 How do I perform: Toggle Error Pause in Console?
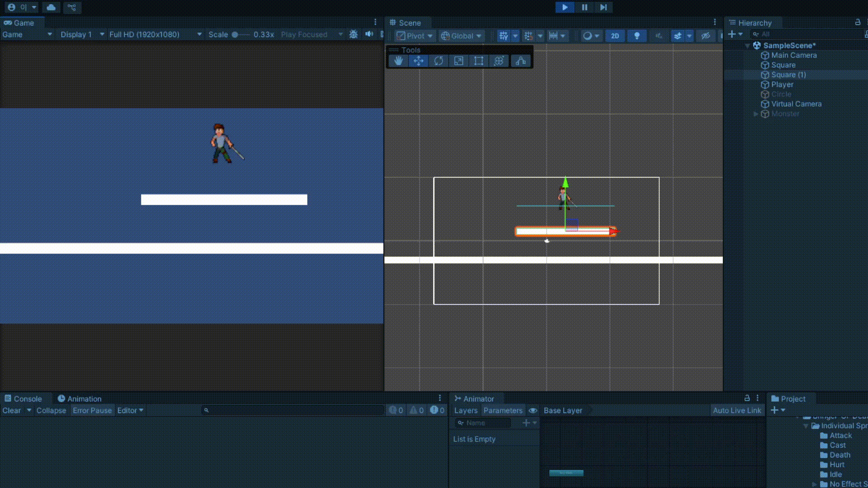point(92,410)
